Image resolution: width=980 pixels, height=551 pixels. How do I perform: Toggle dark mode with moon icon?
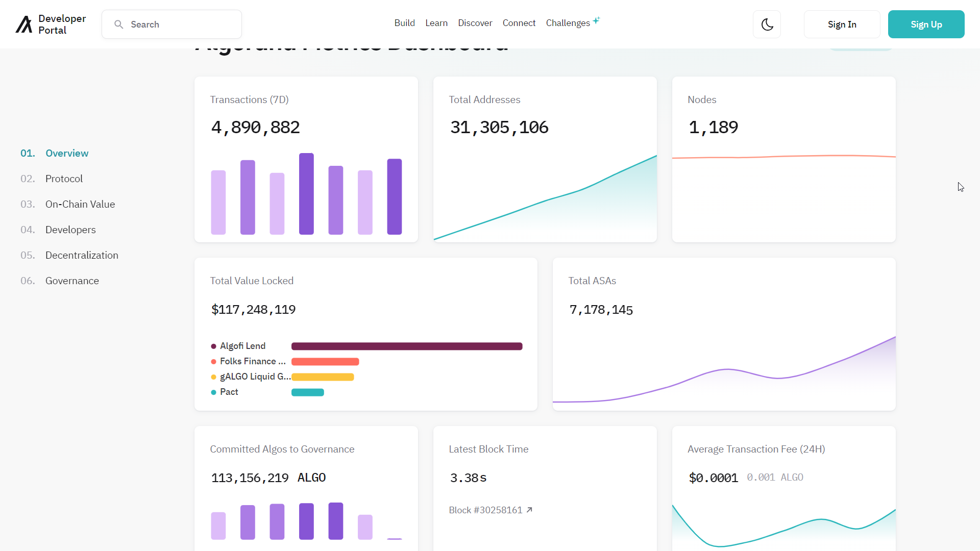coord(767,24)
